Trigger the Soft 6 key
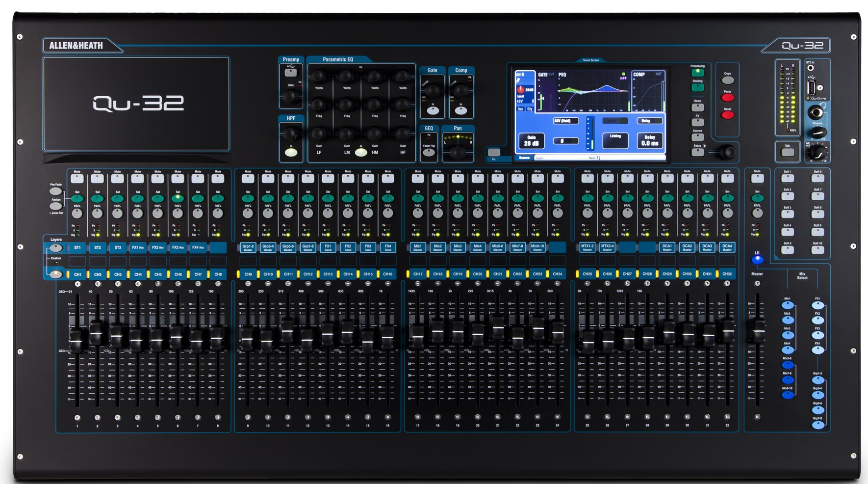Viewport: 868px width, 484px height. (x=817, y=178)
